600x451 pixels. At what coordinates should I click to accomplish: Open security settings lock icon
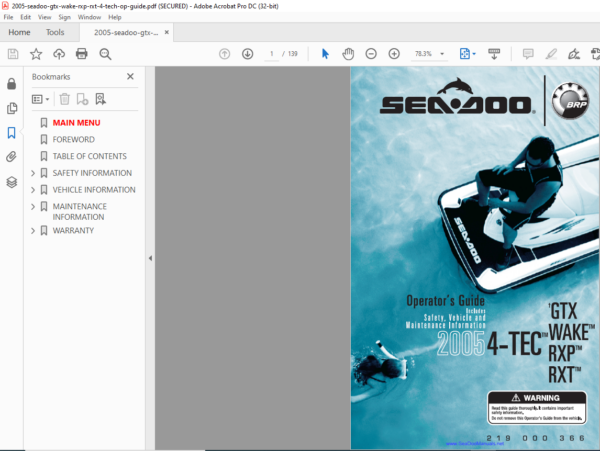click(x=11, y=84)
